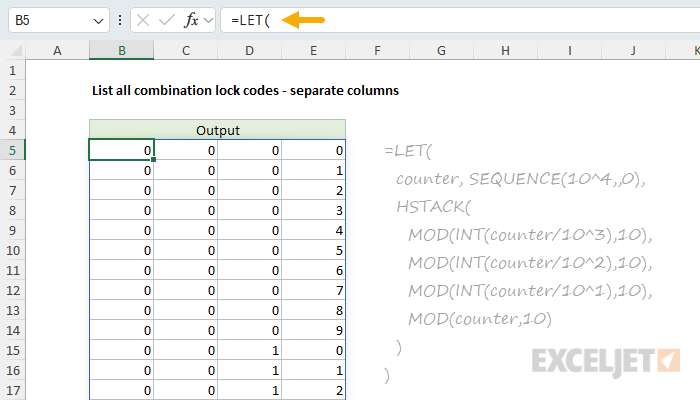Screen dimensions: 700x400
Task: Select row 9 header
Action: coord(12,230)
